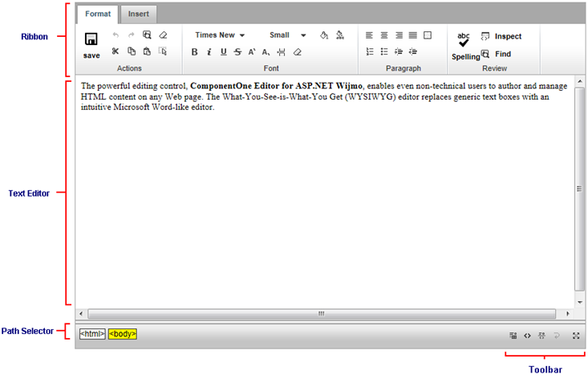This screenshot has width=588, height=383.
Task: Click vertical scrollbar up arrow
Action: click(580, 81)
